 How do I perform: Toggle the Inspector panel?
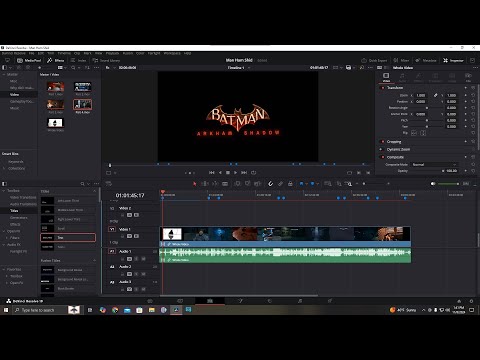[453, 60]
